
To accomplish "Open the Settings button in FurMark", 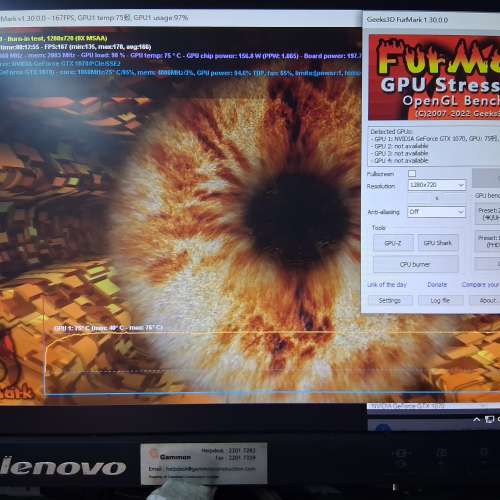I will pos(390,300).
